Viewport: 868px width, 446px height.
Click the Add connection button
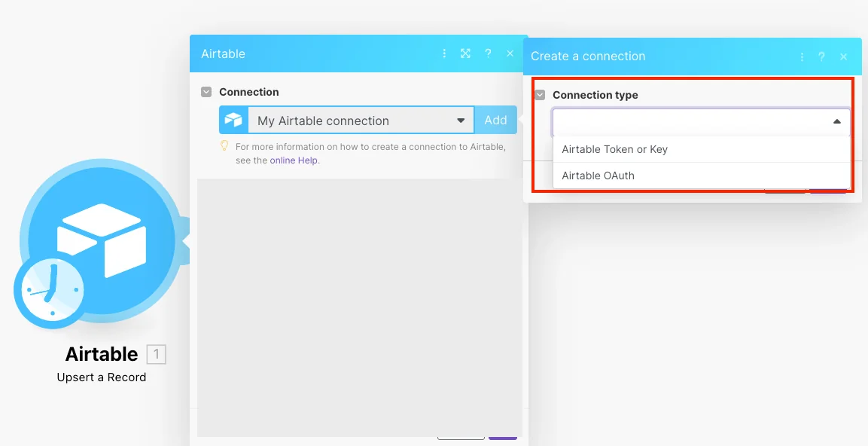[x=495, y=121]
